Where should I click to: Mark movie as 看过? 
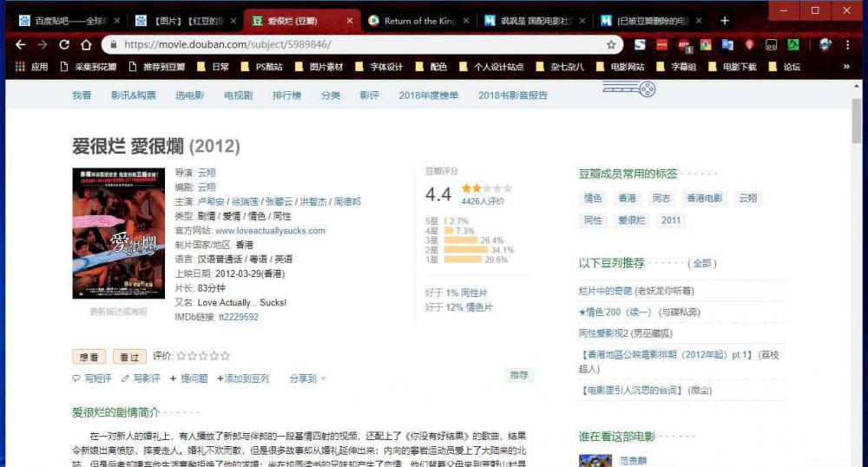(129, 357)
